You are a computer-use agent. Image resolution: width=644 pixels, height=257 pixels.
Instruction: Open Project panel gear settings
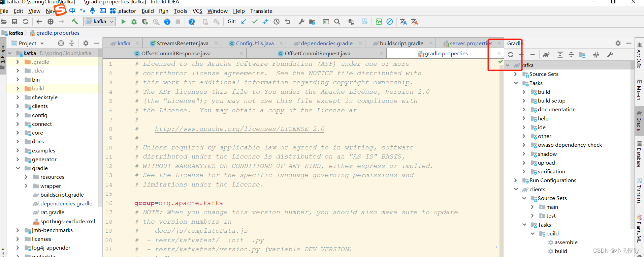tap(86, 43)
